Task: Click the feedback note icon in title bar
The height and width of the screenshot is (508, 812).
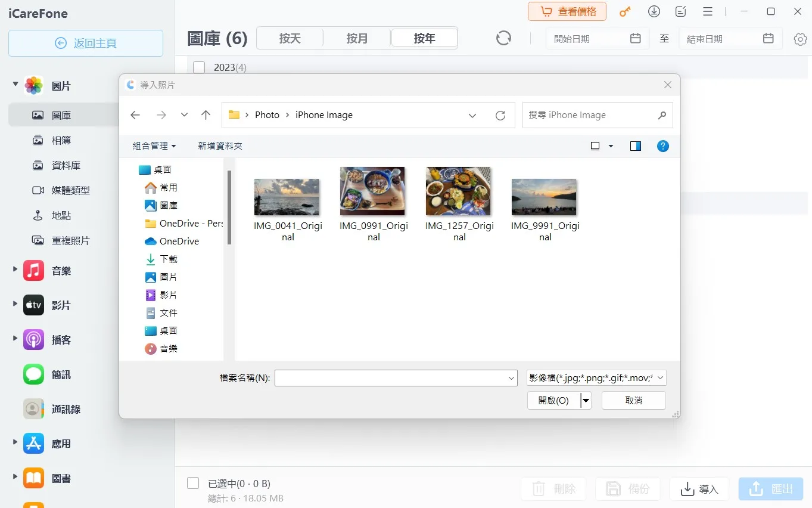Action: [680, 11]
